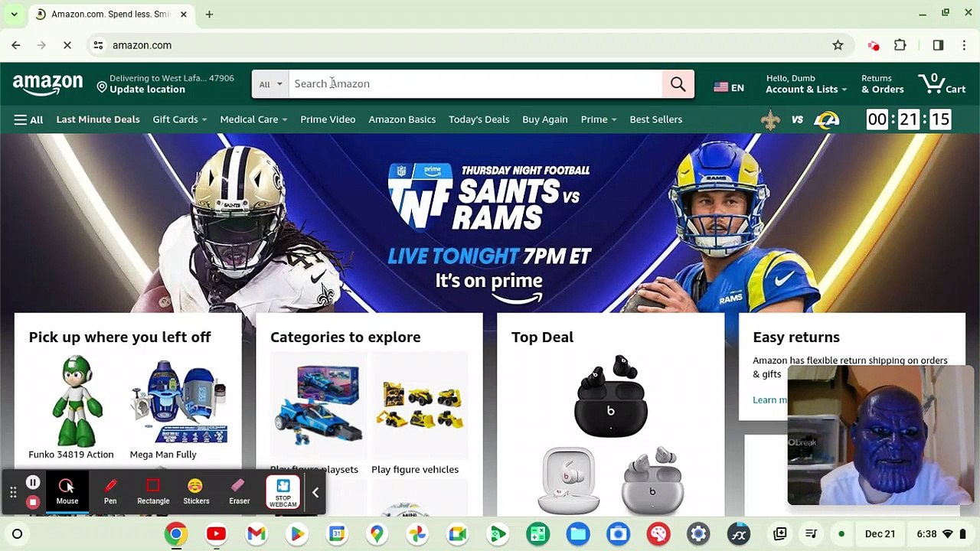Click Update location link
Image resolution: width=980 pixels, height=551 pixels.
pyautogui.click(x=147, y=90)
